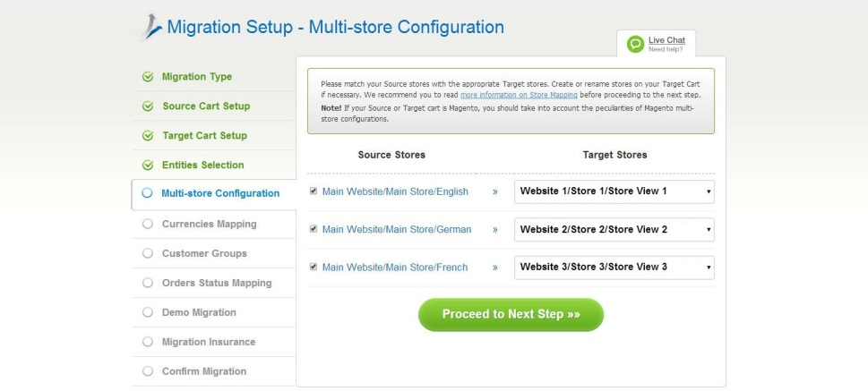Uncheck the Main Website/Main Store/English checkbox

[x=314, y=191]
